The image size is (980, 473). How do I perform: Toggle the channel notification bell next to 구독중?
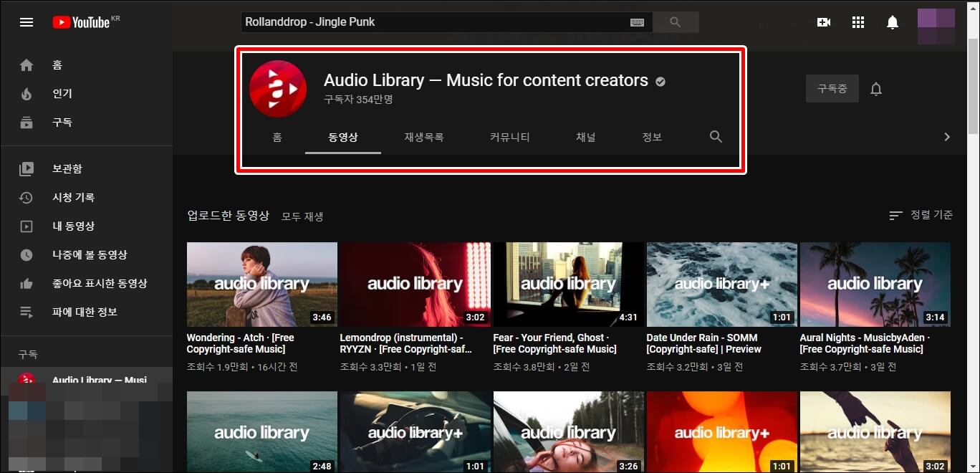click(x=876, y=89)
